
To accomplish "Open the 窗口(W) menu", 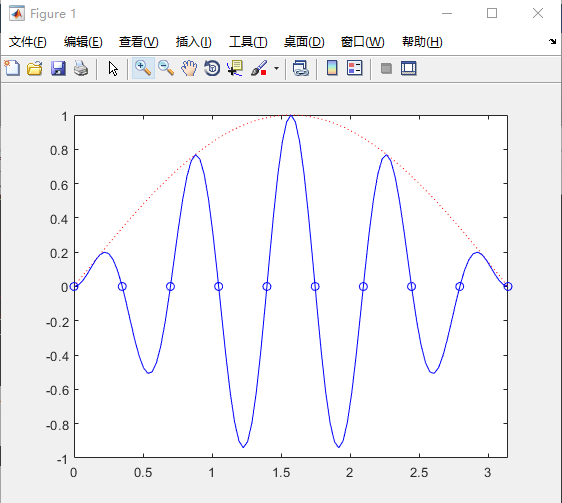I will point(362,42).
